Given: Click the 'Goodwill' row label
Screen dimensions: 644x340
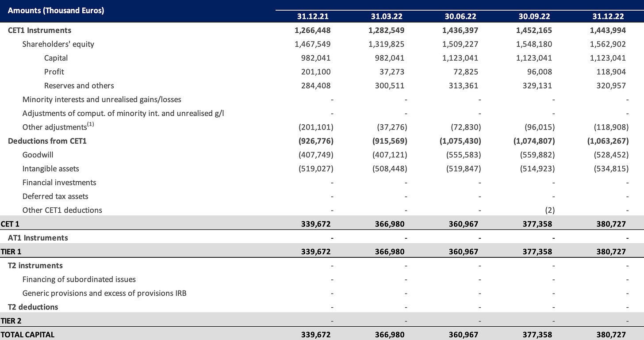Looking at the screenshot, I should point(37,155).
